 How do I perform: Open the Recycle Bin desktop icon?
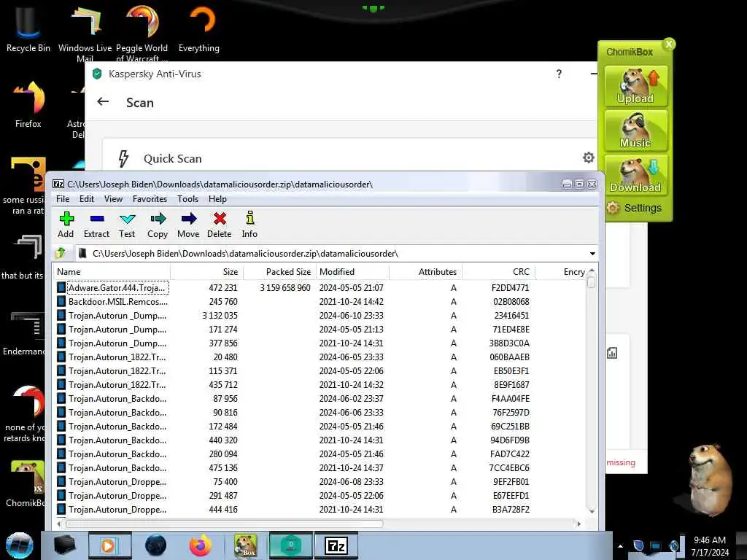pos(28,28)
